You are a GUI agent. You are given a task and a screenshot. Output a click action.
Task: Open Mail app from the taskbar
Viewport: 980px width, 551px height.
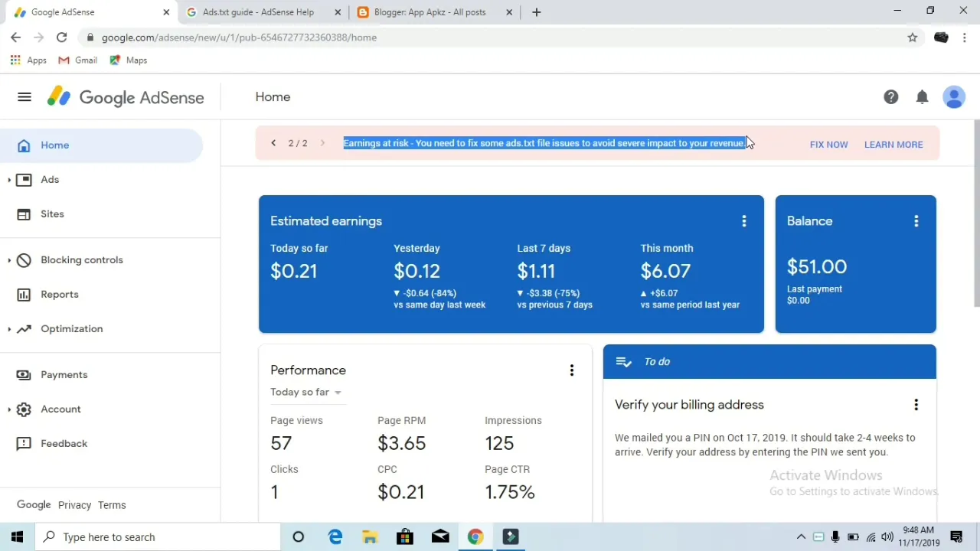coord(440,537)
